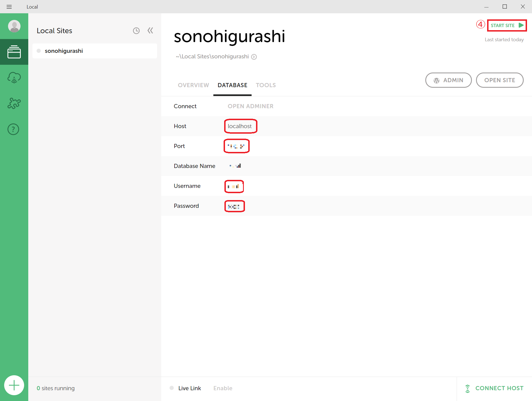Click the Open Site button
This screenshot has height=401, width=532.
click(500, 80)
